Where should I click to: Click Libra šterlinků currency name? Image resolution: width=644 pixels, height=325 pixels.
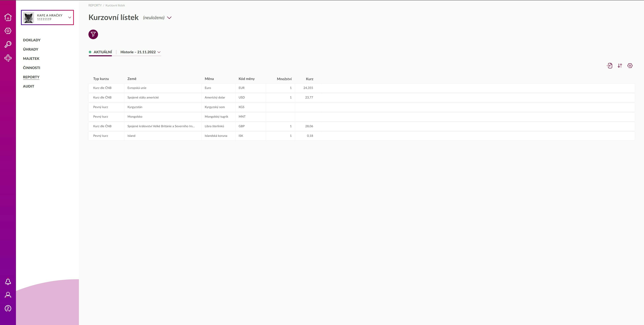point(214,126)
